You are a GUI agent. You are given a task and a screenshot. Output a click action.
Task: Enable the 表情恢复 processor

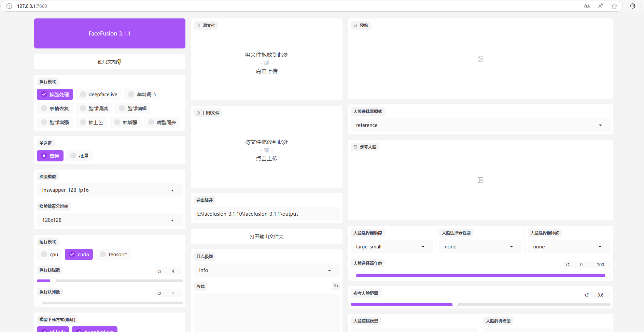pos(55,109)
